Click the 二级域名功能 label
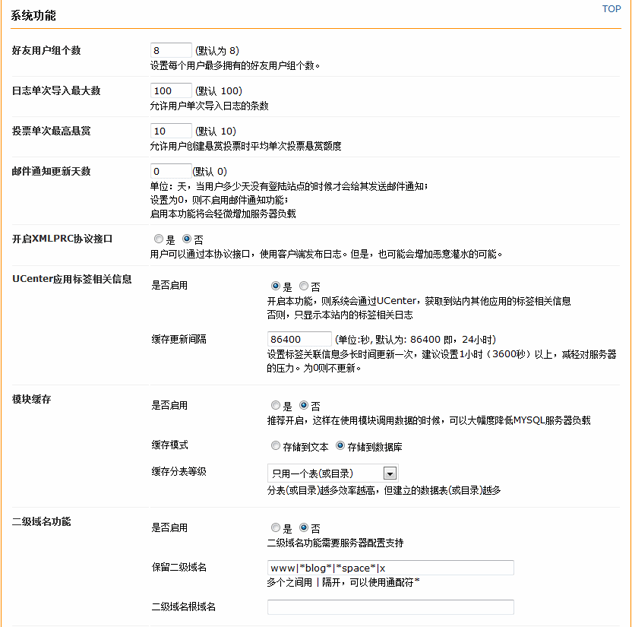632x627 pixels. pos(41,521)
